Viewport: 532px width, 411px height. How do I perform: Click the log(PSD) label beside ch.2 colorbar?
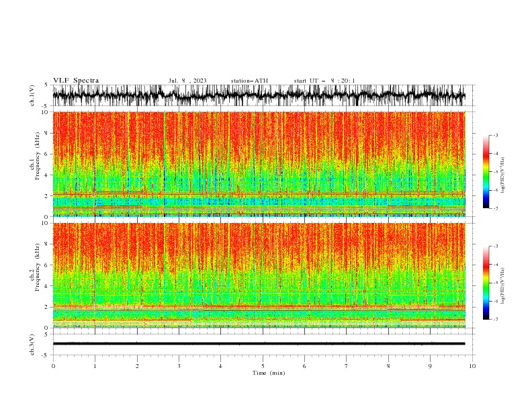point(503,285)
